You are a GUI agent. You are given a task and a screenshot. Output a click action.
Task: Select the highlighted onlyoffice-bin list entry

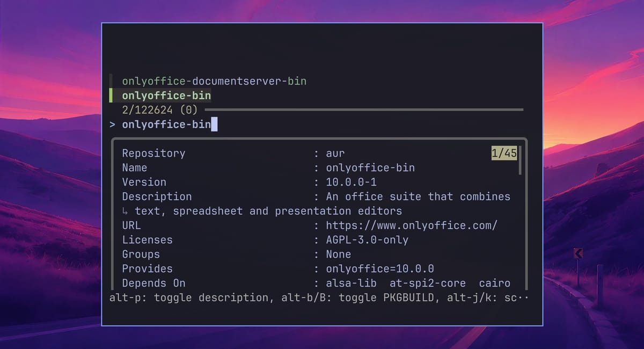166,96
